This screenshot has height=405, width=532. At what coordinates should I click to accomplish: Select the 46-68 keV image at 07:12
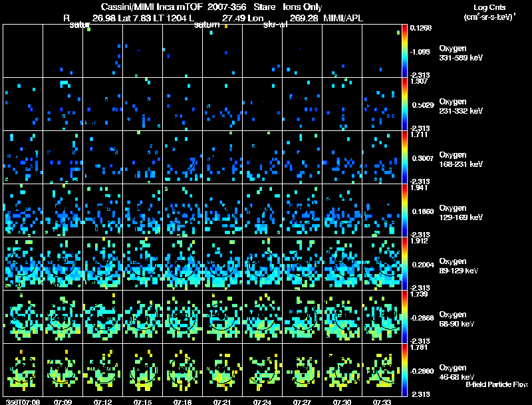103,370
